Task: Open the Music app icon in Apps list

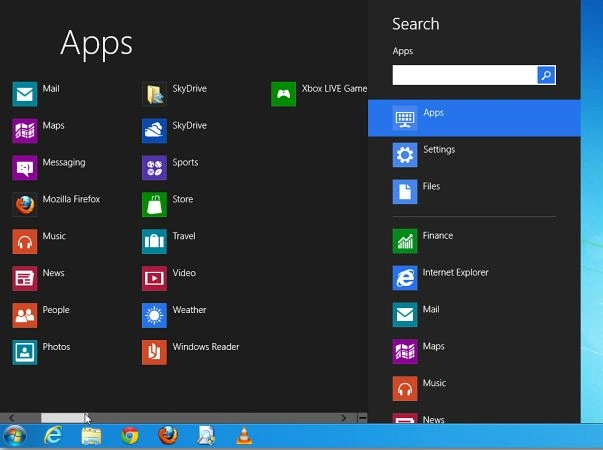Action: click(x=25, y=242)
